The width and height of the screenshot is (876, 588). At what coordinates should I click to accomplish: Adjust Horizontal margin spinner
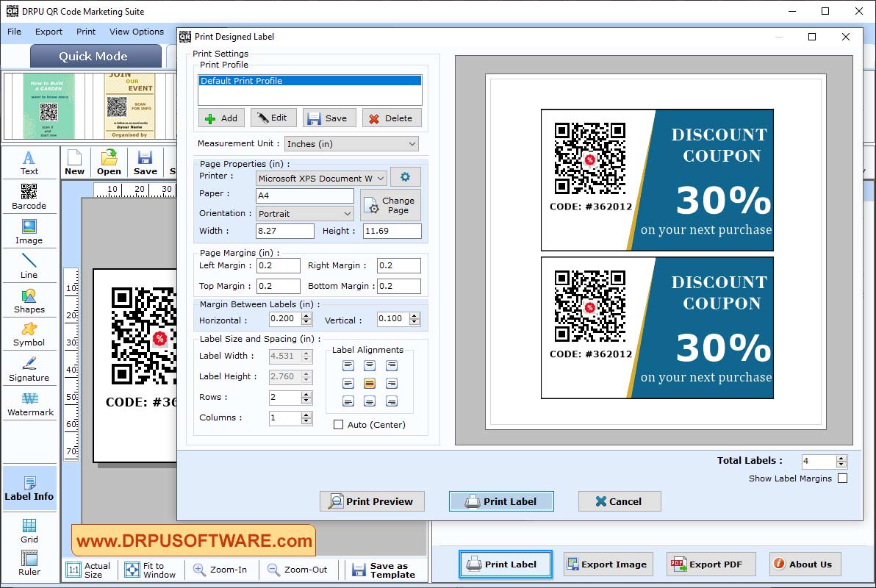click(306, 318)
